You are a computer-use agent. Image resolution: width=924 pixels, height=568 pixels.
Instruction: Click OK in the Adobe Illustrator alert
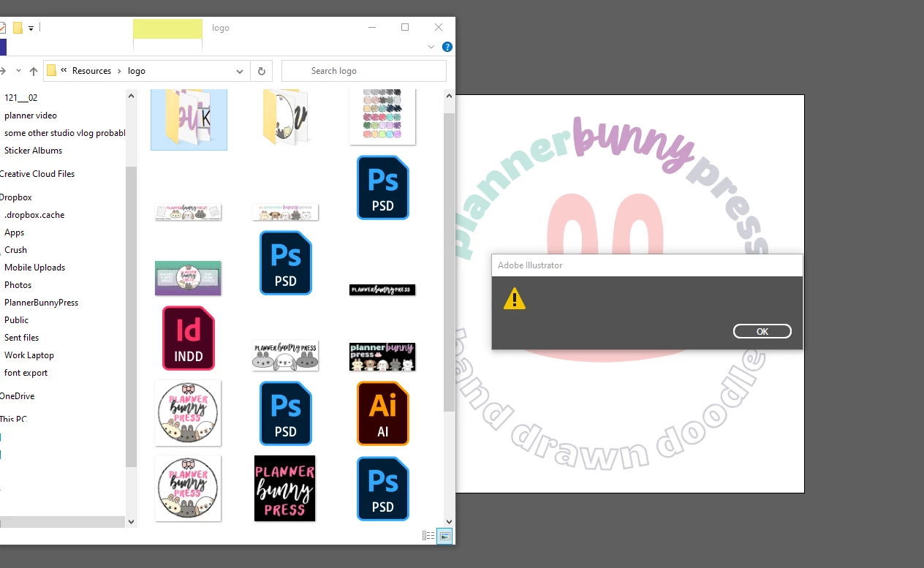pyautogui.click(x=762, y=331)
